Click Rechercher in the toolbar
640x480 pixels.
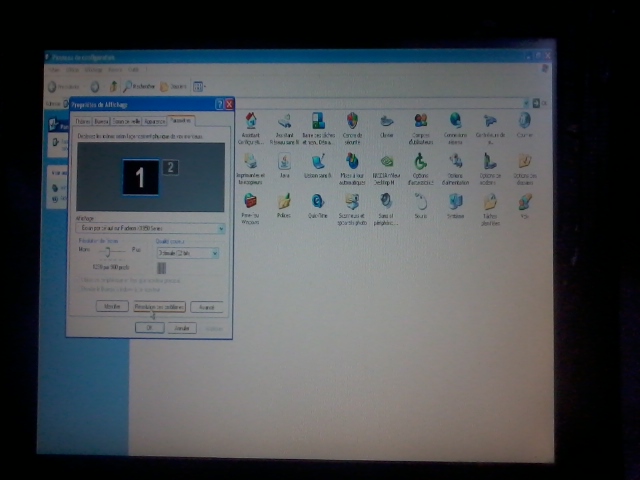tap(139, 86)
